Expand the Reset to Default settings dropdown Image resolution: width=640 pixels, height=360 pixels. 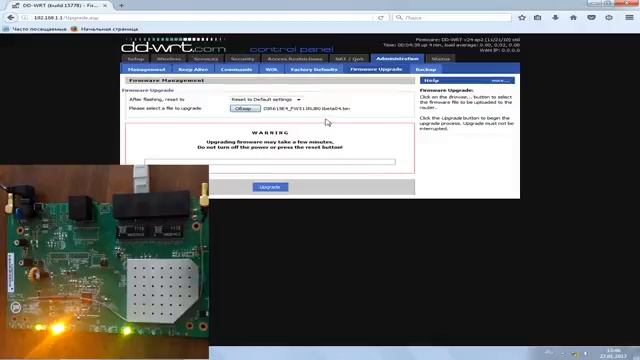tap(266, 100)
